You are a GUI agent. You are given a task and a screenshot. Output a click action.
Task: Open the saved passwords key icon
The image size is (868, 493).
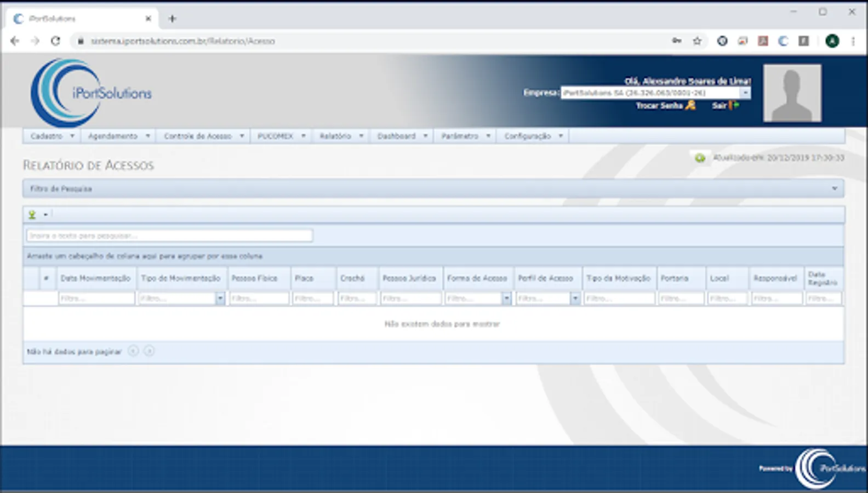click(677, 41)
